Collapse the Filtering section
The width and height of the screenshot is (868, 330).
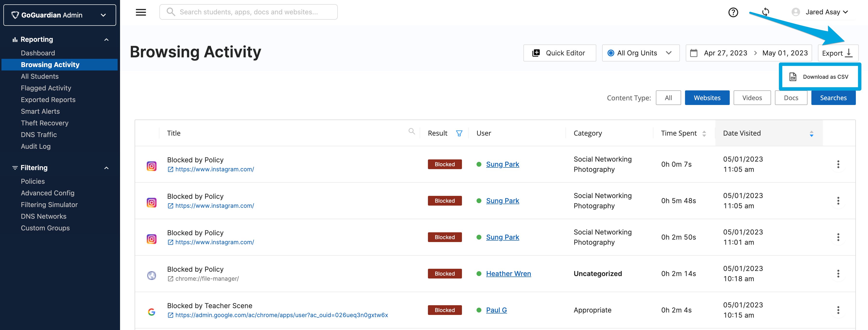106,167
